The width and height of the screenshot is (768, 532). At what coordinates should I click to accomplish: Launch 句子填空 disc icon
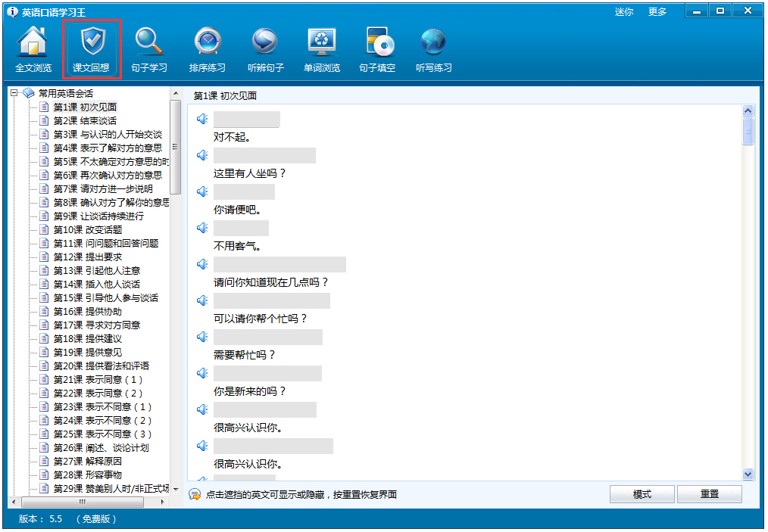377,50
